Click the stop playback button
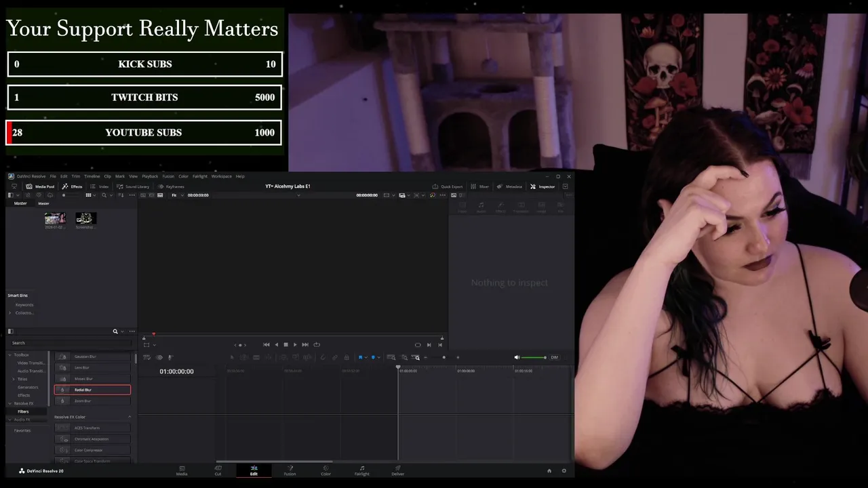This screenshot has width=868, height=488. click(285, 344)
